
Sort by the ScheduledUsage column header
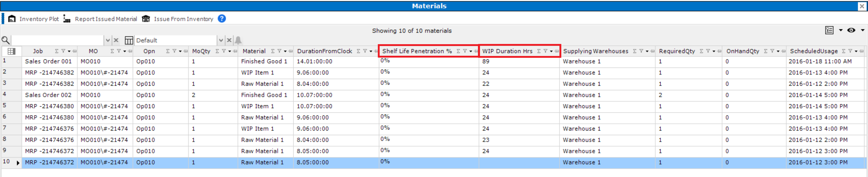pyautogui.click(x=814, y=51)
